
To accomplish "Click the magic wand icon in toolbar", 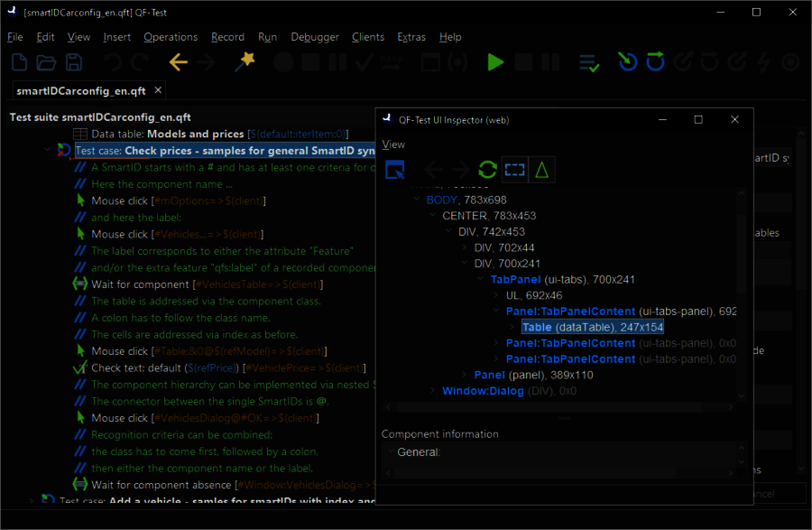I will pyautogui.click(x=244, y=62).
